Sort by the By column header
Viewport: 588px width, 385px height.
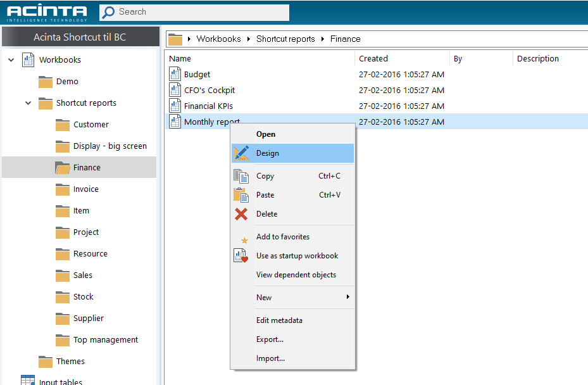[481, 58]
